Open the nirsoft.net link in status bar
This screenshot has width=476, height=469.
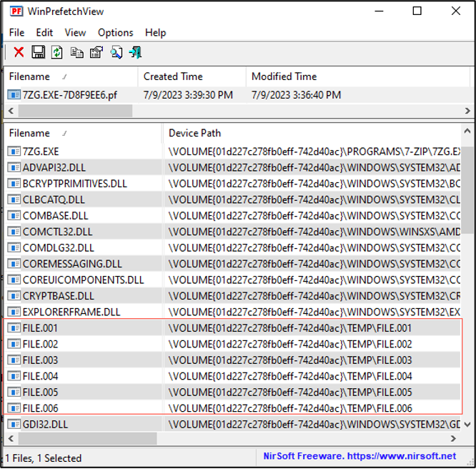click(x=402, y=456)
